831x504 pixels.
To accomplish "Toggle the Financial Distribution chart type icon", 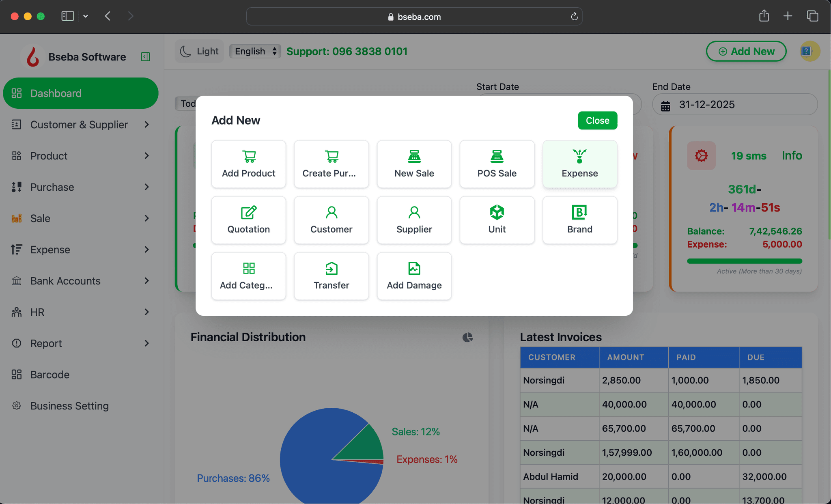I will click(467, 337).
